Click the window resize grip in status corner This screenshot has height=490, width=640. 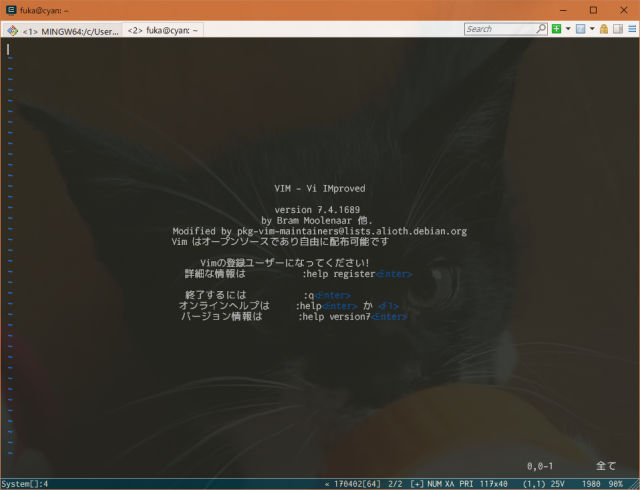point(634,484)
